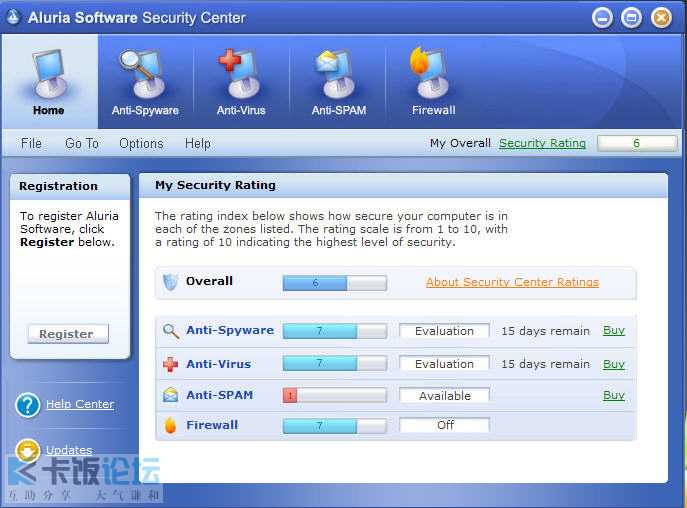Click the 'My Security Rating' panel heading
The width and height of the screenshot is (687, 508).
coord(215,185)
